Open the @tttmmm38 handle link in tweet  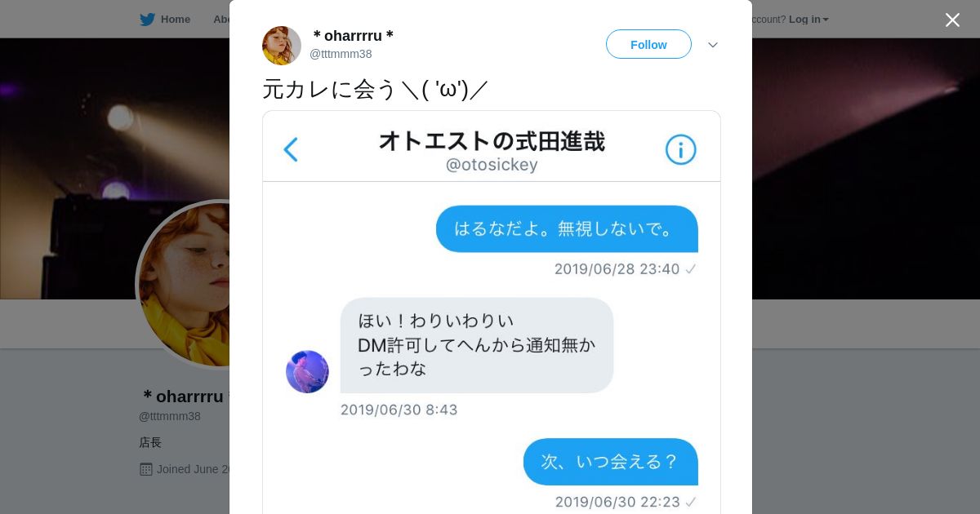point(341,54)
